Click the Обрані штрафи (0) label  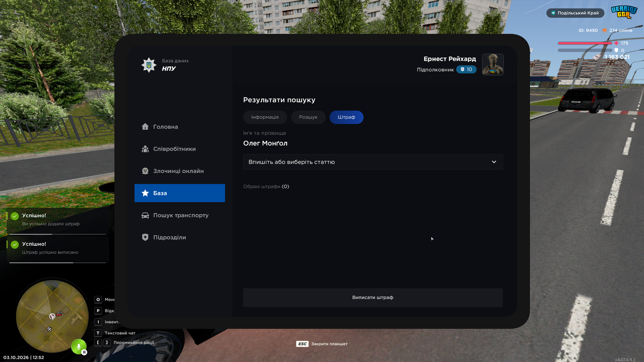(x=266, y=187)
